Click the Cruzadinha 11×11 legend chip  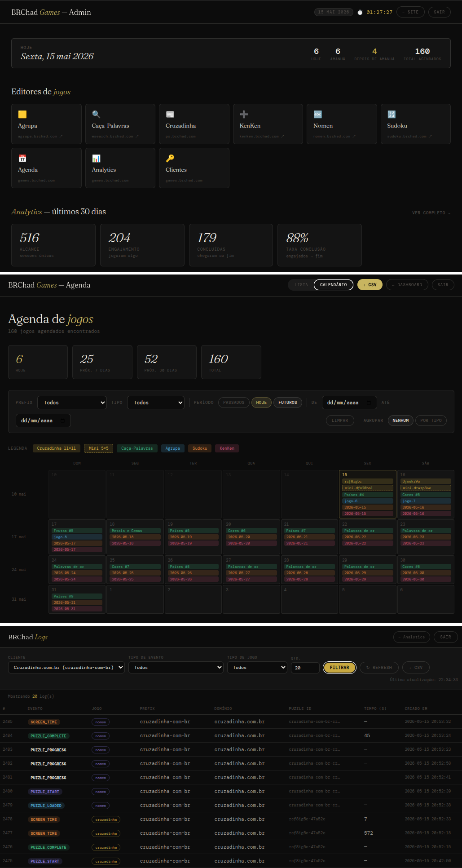[x=57, y=448]
